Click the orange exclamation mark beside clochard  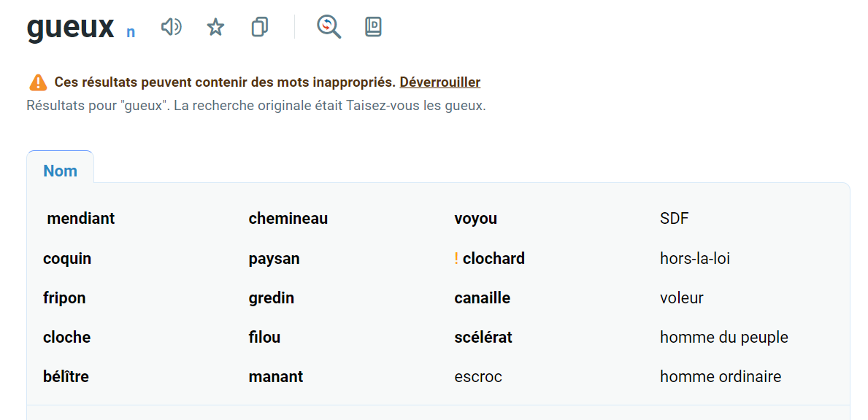tap(456, 259)
